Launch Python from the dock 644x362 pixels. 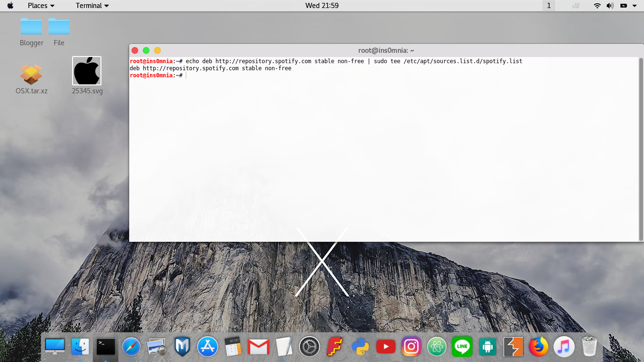click(360, 346)
